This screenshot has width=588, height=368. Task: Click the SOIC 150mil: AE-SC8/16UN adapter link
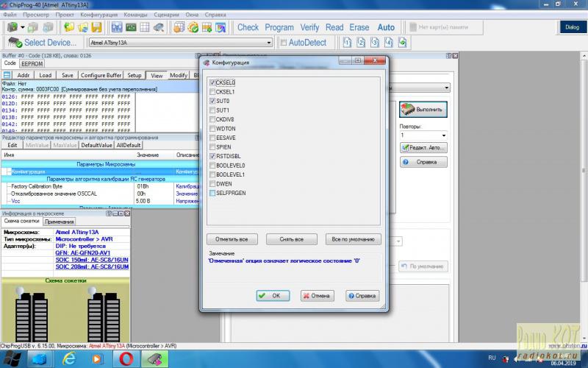coord(92,260)
